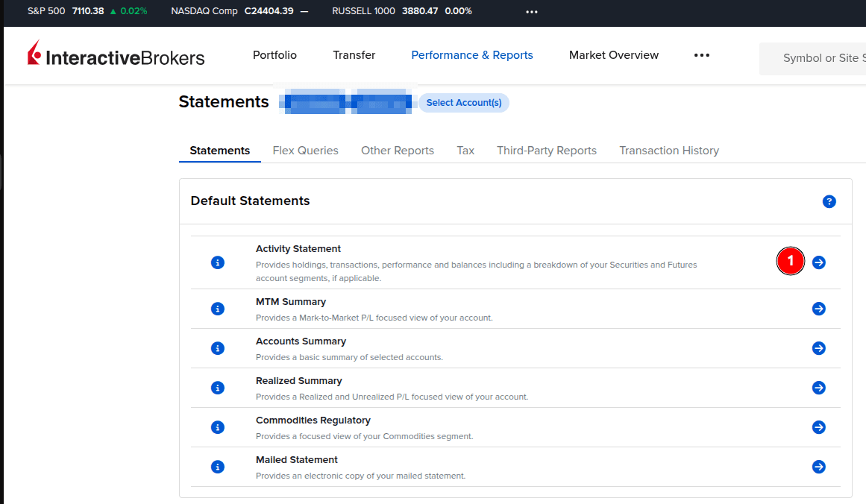Viewport: 866px width, 504px height.
Task: Expand the three-dots navigation menu
Action: [701, 55]
